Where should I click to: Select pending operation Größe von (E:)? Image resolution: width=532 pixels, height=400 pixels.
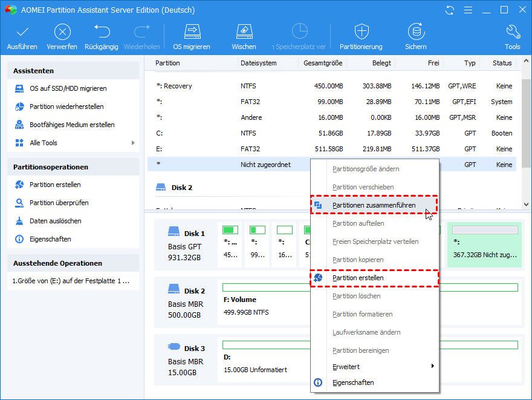(71, 281)
